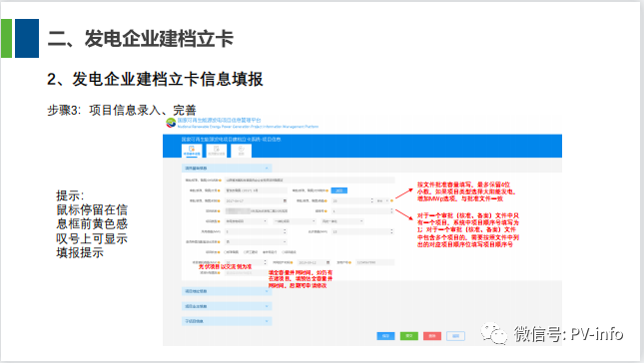
Task: Click the project sequence number stepper arrows
Action: [x=391, y=211]
